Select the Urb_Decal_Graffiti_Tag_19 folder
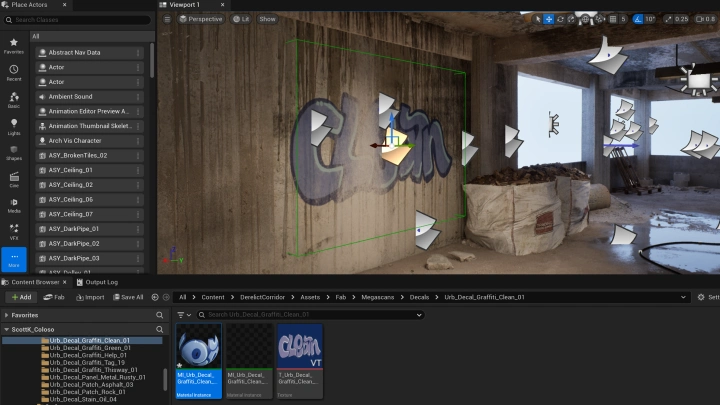Screen dimensions: 720x405 pos(83,362)
